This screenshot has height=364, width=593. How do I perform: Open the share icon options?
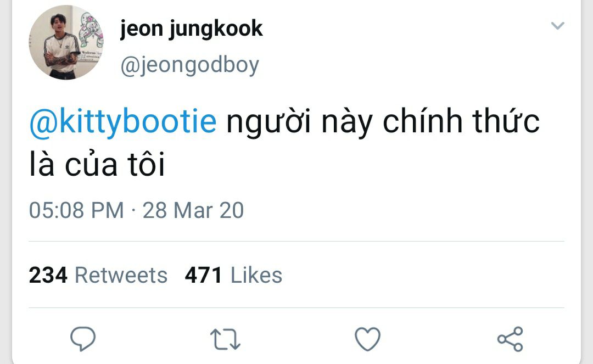[510, 339]
